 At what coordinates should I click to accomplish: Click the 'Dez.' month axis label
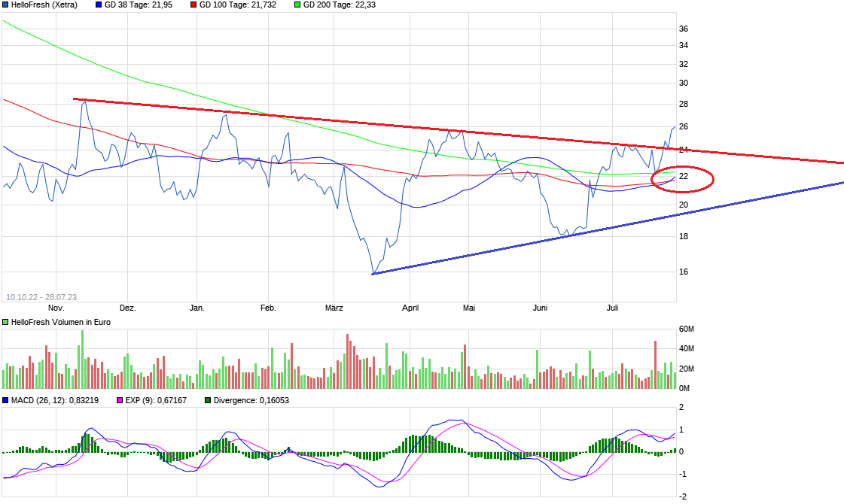pyautogui.click(x=127, y=308)
